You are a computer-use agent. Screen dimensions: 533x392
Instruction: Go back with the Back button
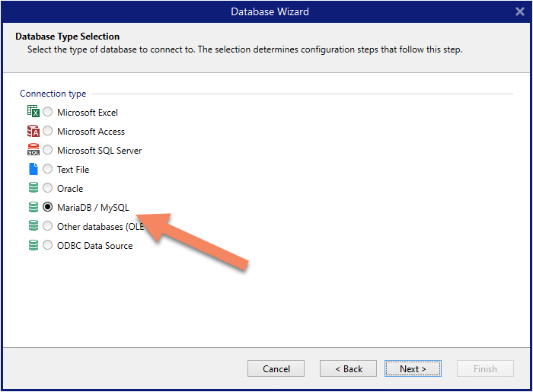tap(348, 369)
